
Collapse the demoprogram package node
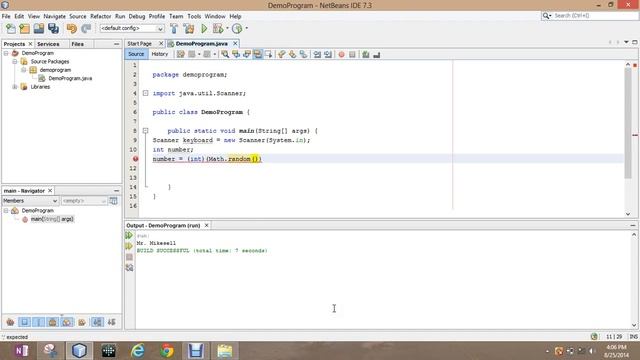[24, 70]
